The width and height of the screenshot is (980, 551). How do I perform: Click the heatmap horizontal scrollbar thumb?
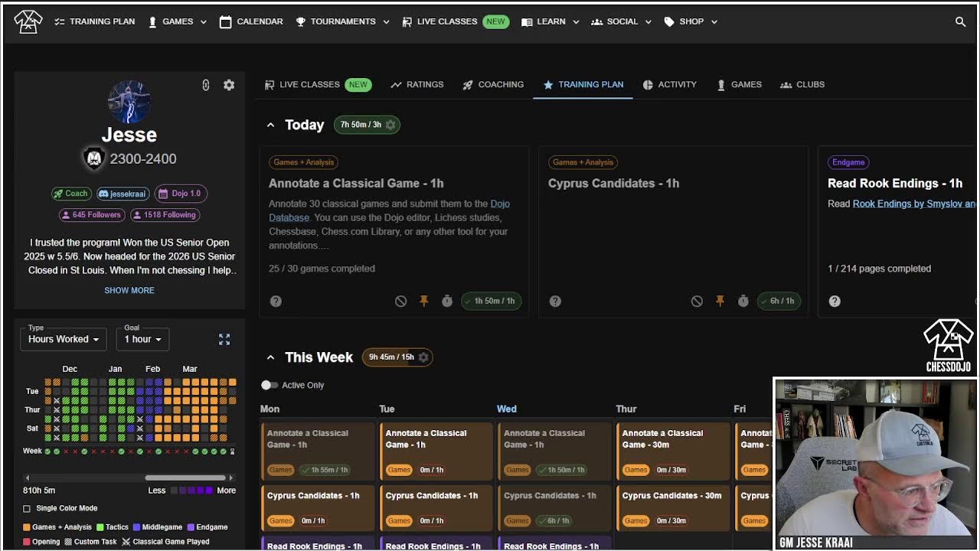tap(186, 478)
